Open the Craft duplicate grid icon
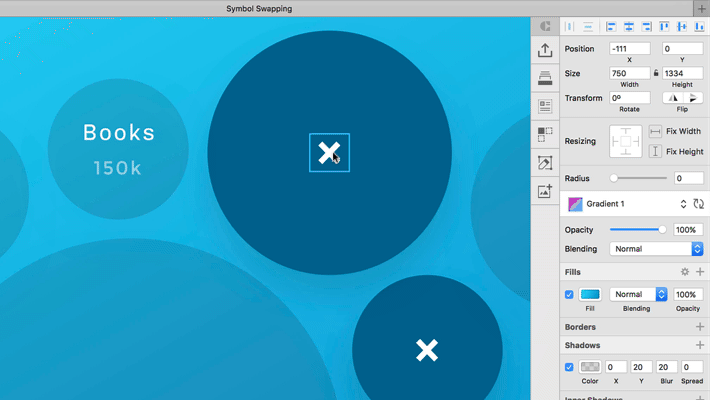The image size is (710, 400). tap(545, 134)
